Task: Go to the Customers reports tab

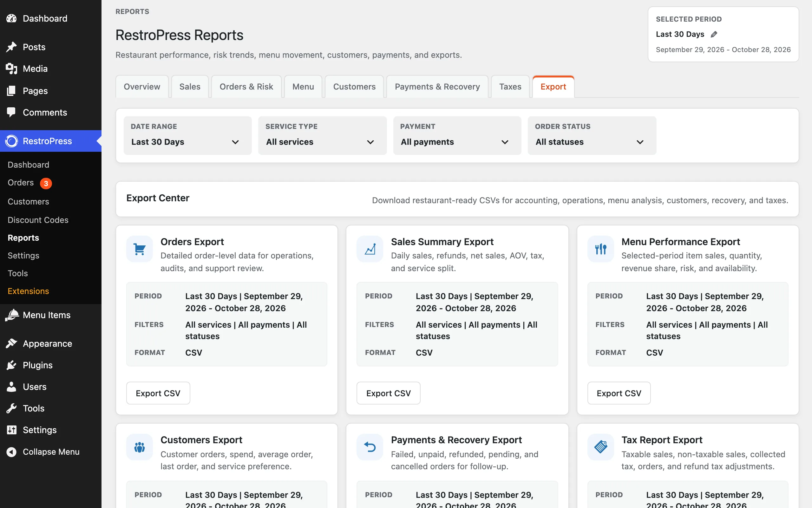Action: point(354,87)
